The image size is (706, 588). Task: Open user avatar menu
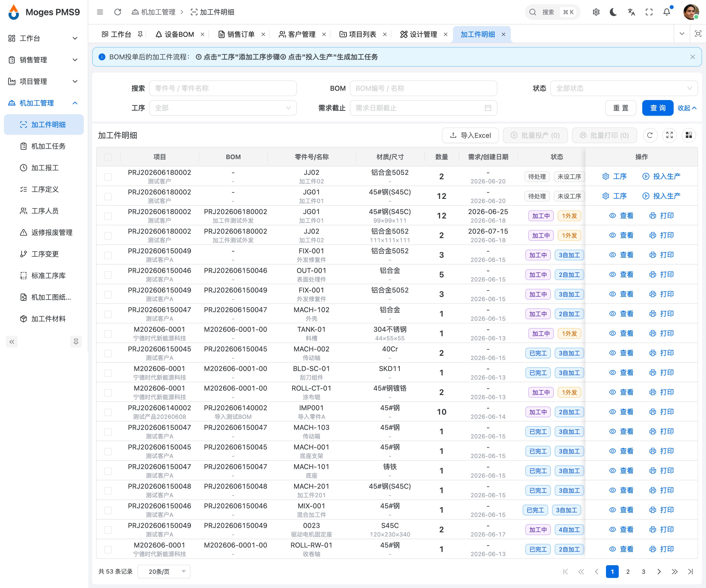coord(691,12)
